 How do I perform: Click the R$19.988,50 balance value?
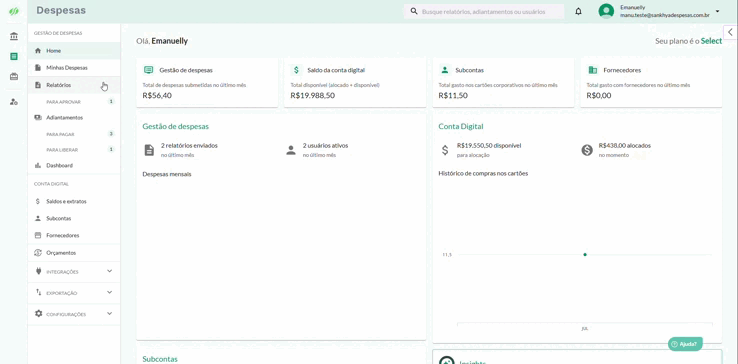click(x=313, y=96)
